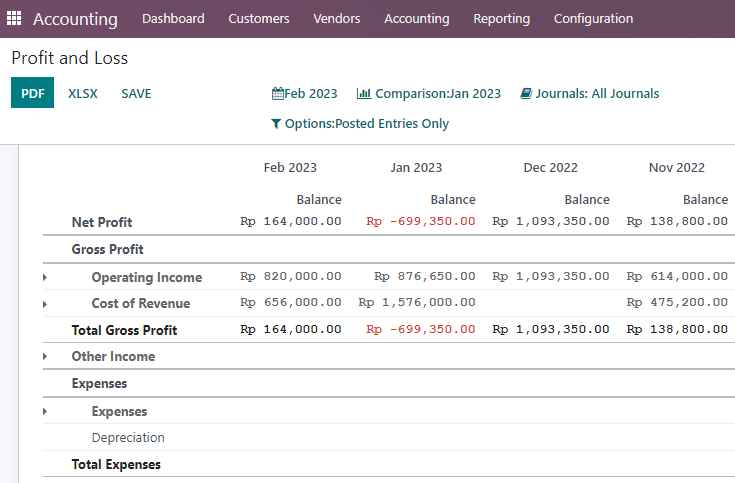Screen dimensions: 735x483
Task: Open the Configuration menu
Action: click(593, 19)
